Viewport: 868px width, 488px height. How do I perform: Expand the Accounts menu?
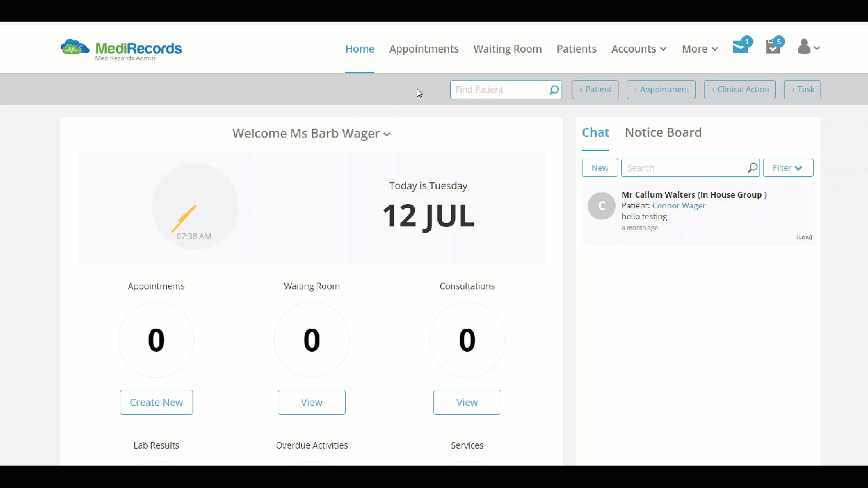(x=639, y=49)
